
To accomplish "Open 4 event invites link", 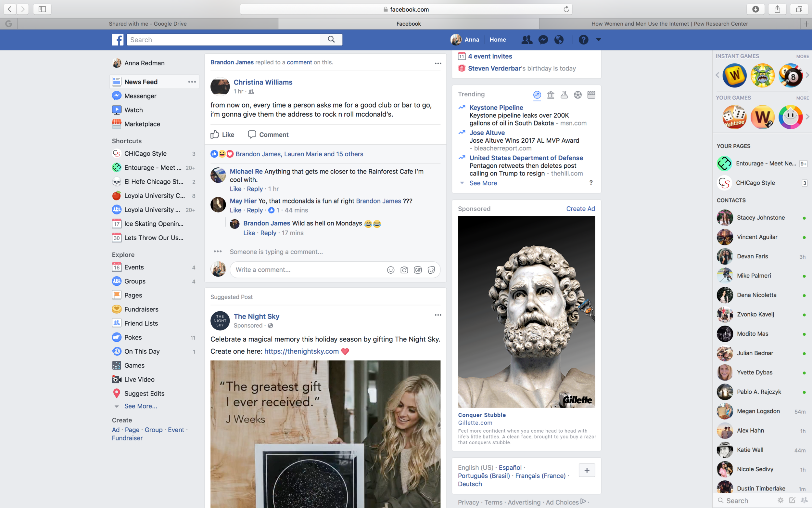I will (x=490, y=56).
